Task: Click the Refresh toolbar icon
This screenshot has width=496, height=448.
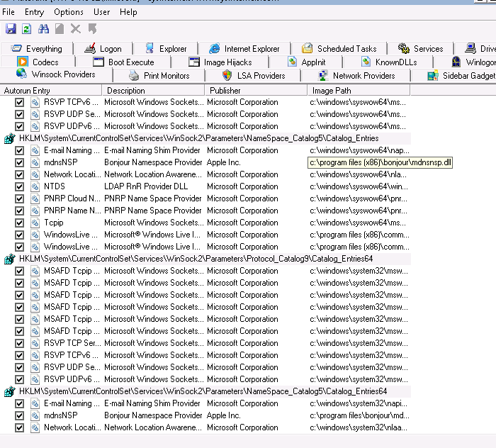Action: pyautogui.click(x=27, y=29)
